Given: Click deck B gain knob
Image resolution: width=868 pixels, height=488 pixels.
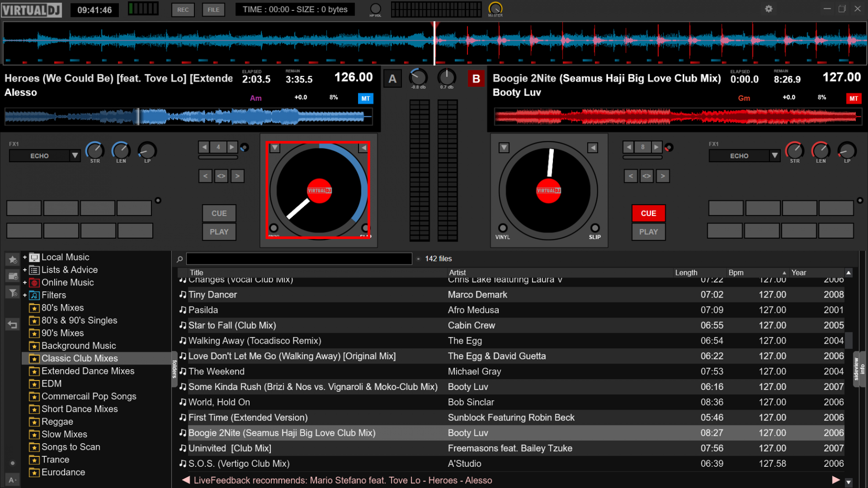Looking at the screenshot, I should pyautogui.click(x=447, y=77).
